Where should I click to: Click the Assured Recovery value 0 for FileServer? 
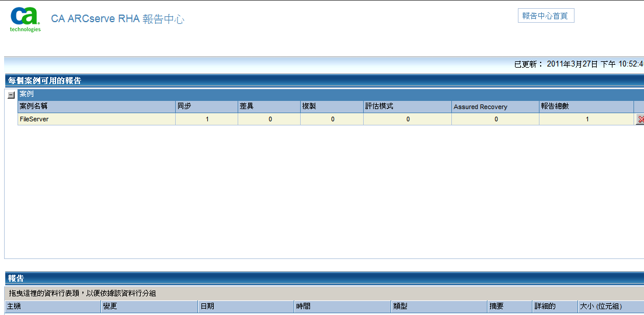495,119
